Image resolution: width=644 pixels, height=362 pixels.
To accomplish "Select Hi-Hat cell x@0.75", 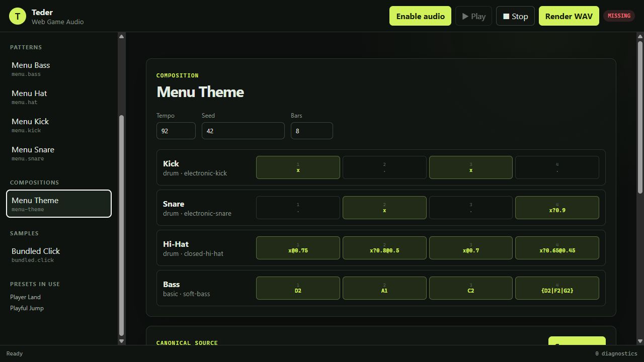I will click(x=298, y=248).
